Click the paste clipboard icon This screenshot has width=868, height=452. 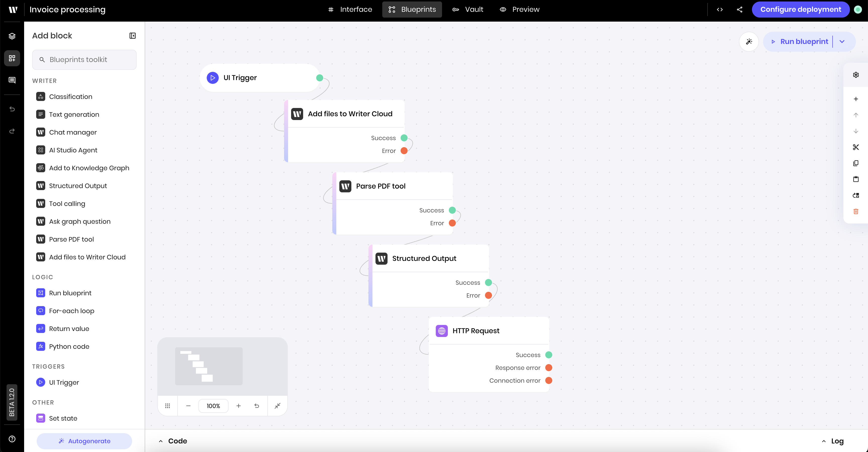point(855,179)
